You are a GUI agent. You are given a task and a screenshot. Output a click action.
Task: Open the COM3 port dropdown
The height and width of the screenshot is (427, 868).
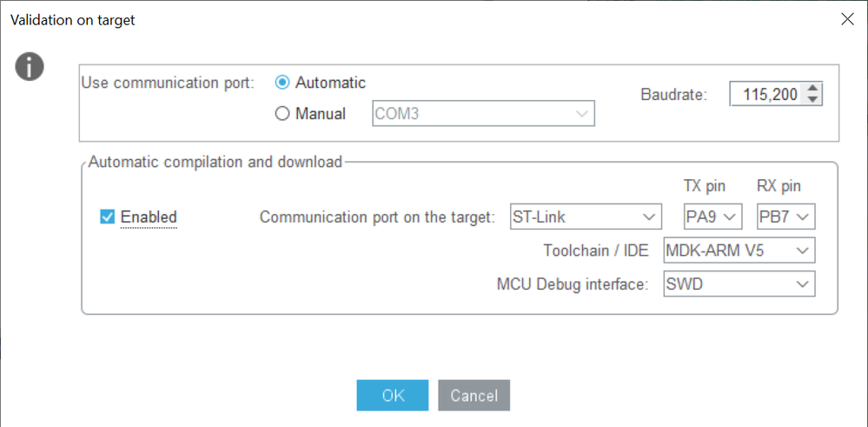(x=483, y=114)
